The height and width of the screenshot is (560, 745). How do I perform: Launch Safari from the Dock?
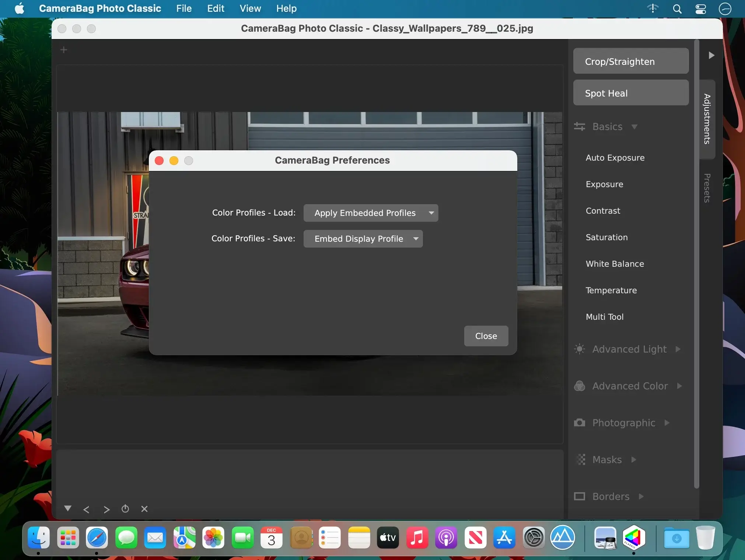click(97, 538)
